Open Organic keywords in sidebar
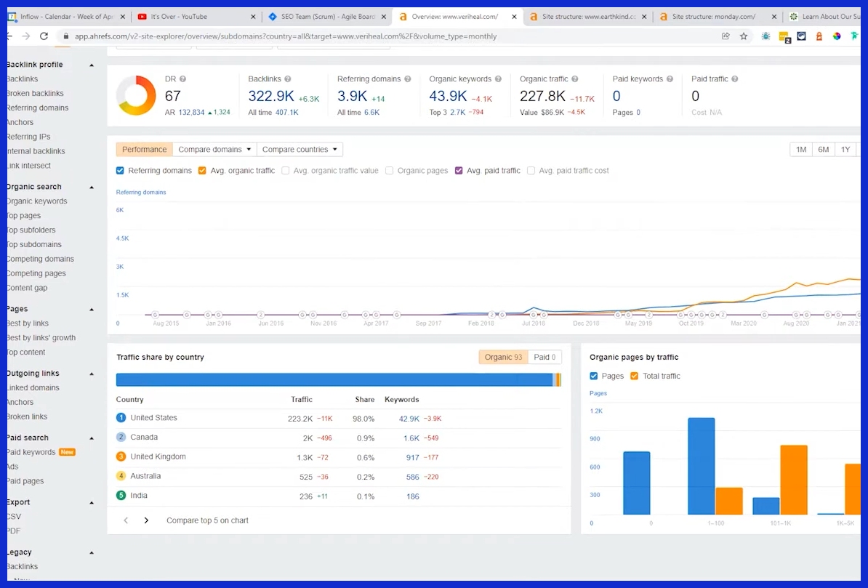This screenshot has height=588, width=868. pyautogui.click(x=37, y=201)
